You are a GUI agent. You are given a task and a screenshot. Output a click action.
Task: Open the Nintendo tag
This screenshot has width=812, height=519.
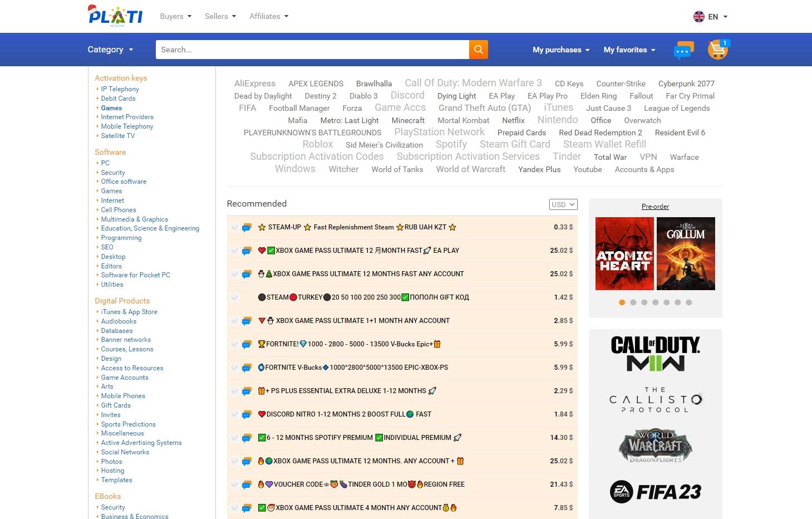pyautogui.click(x=558, y=120)
